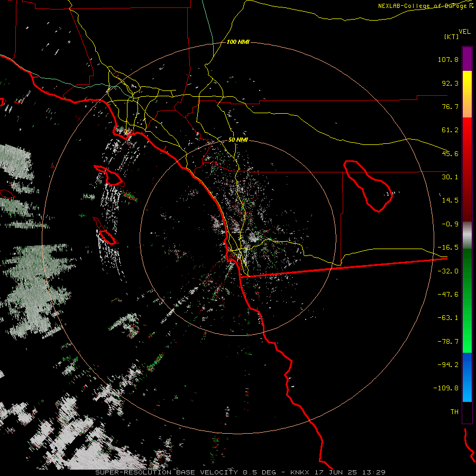Viewport: 476px width, 476px height.
Task: Click the "KNKX" radar site identifier
Action: click(300, 472)
